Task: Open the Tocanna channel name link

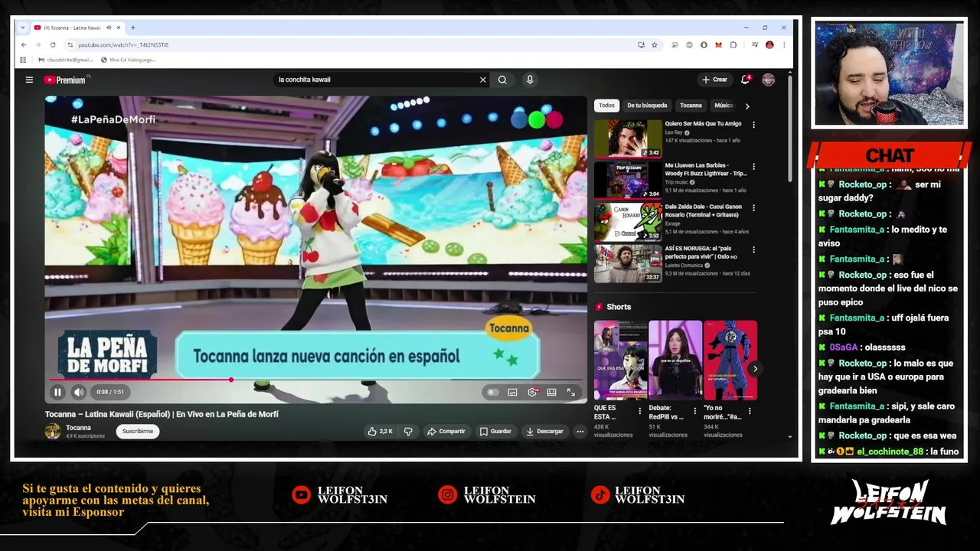Action: click(x=78, y=428)
